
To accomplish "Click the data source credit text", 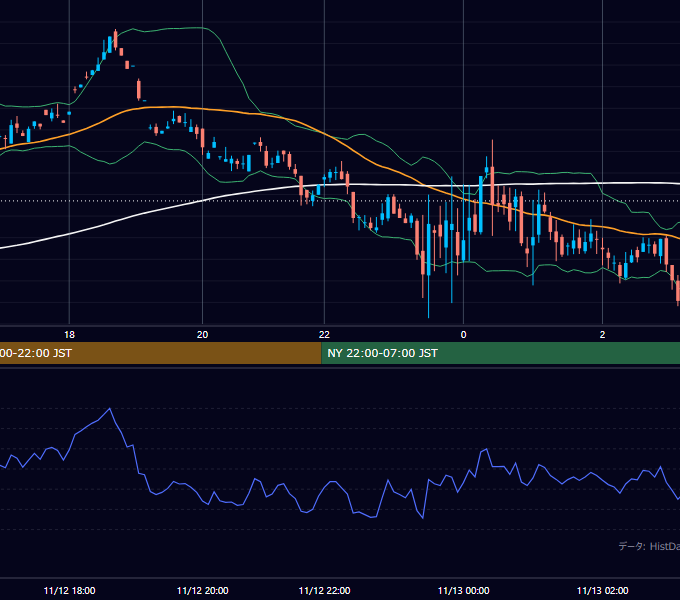I will click(x=649, y=546).
